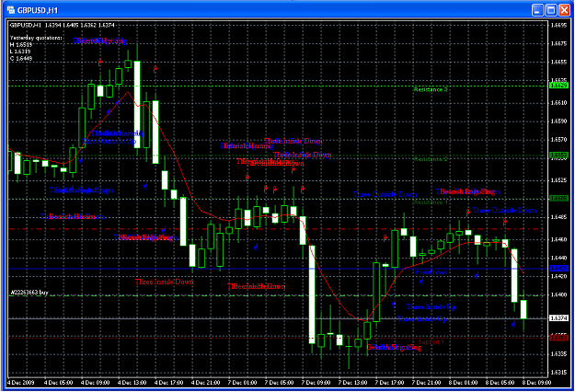Screen dimensions: 575x392
Task: Click the green 1.6505 price tag
Action: click(x=558, y=199)
